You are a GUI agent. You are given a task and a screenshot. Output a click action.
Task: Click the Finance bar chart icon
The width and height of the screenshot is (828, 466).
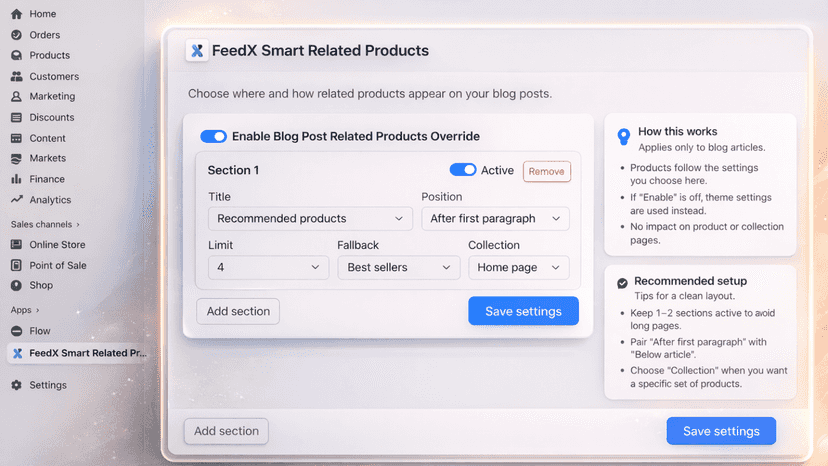pos(16,179)
